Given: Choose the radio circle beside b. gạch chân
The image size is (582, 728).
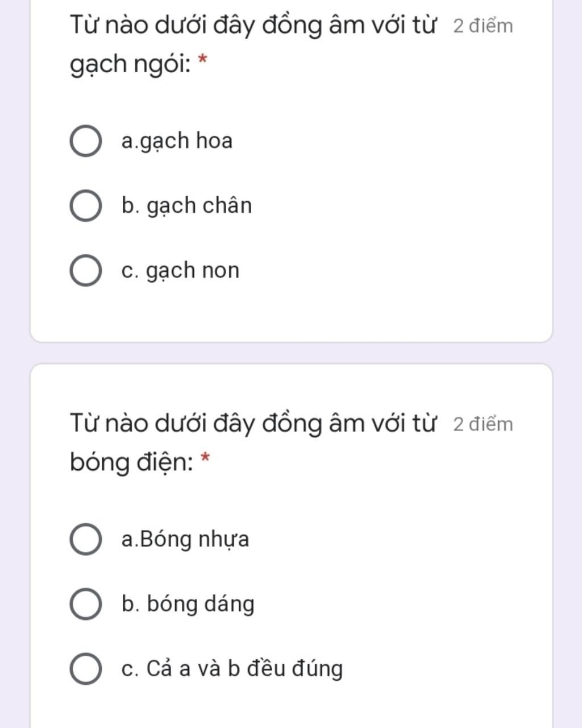Looking at the screenshot, I should (86, 205).
